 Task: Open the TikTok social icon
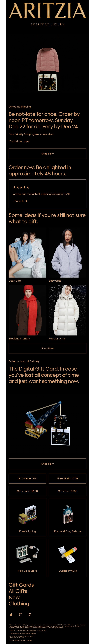click(11, 614)
